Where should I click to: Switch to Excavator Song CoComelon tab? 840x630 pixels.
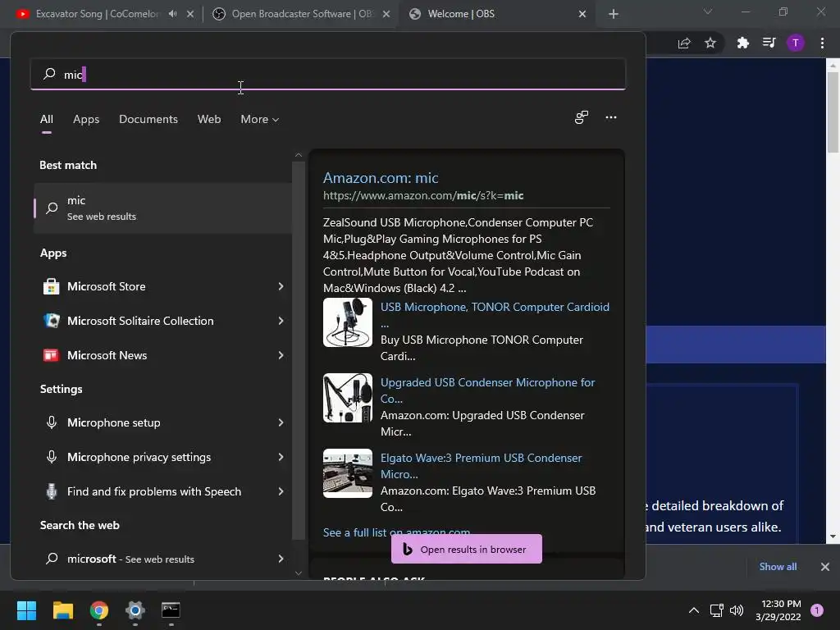(x=97, y=14)
